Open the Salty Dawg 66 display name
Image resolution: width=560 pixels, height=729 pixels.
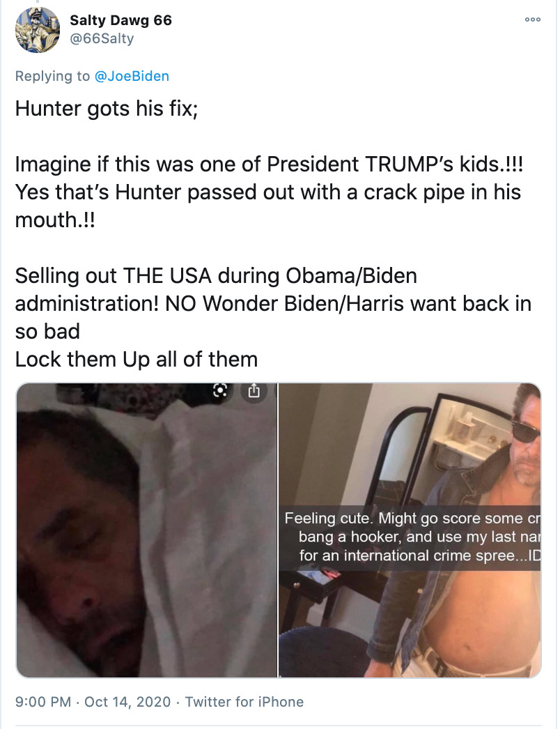click(x=120, y=20)
